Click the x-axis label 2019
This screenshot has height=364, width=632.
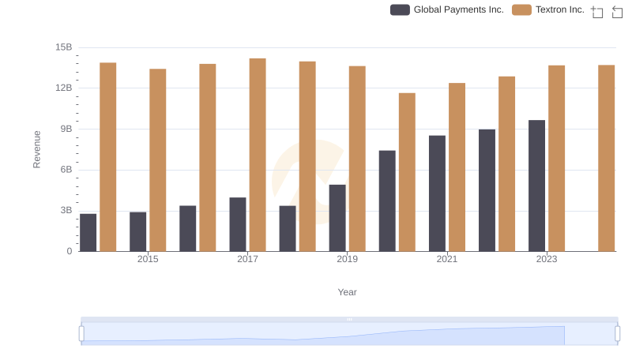pyautogui.click(x=348, y=259)
